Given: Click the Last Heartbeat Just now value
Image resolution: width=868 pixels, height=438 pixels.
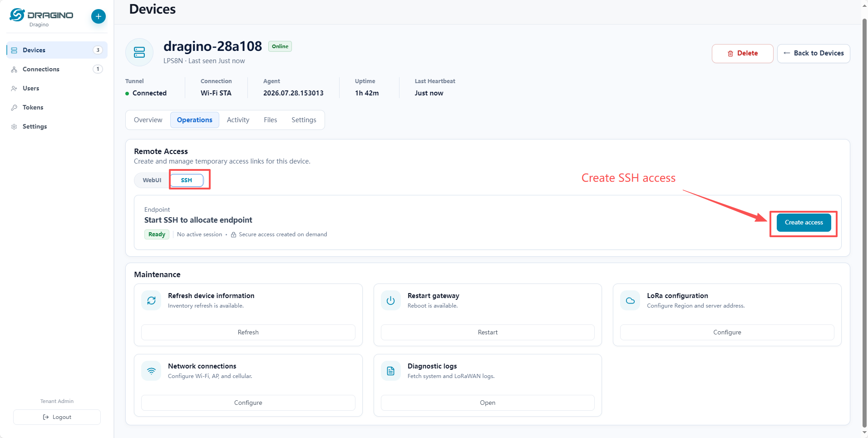Looking at the screenshot, I should click(429, 93).
